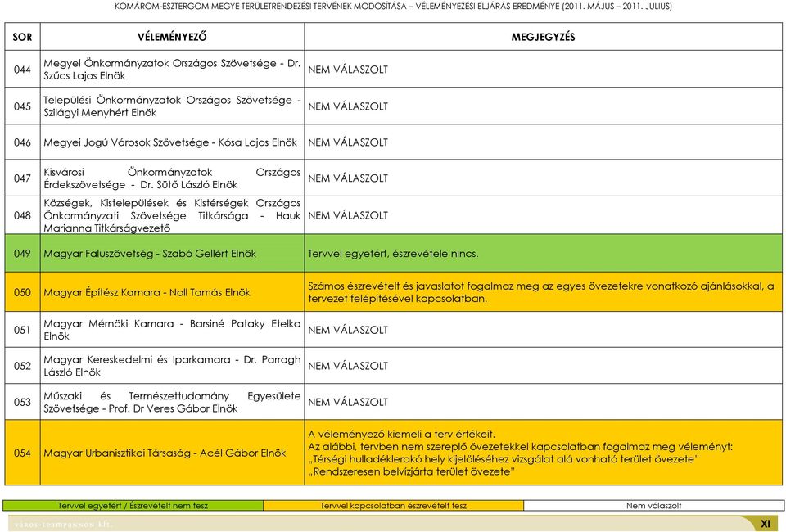Select the SOR column header
The height and width of the screenshot is (532, 786).
tap(22, 37)
